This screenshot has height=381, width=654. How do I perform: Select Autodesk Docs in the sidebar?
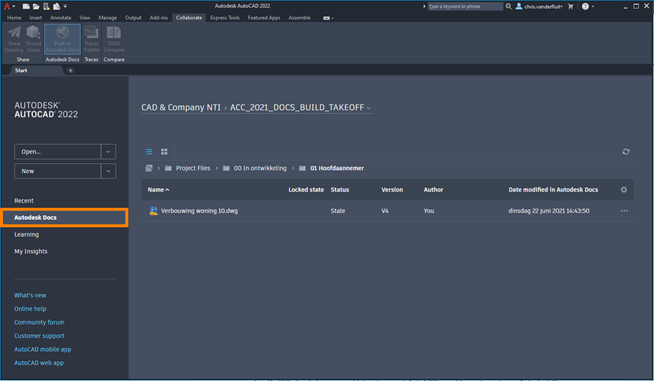click(x=64, y=217)
